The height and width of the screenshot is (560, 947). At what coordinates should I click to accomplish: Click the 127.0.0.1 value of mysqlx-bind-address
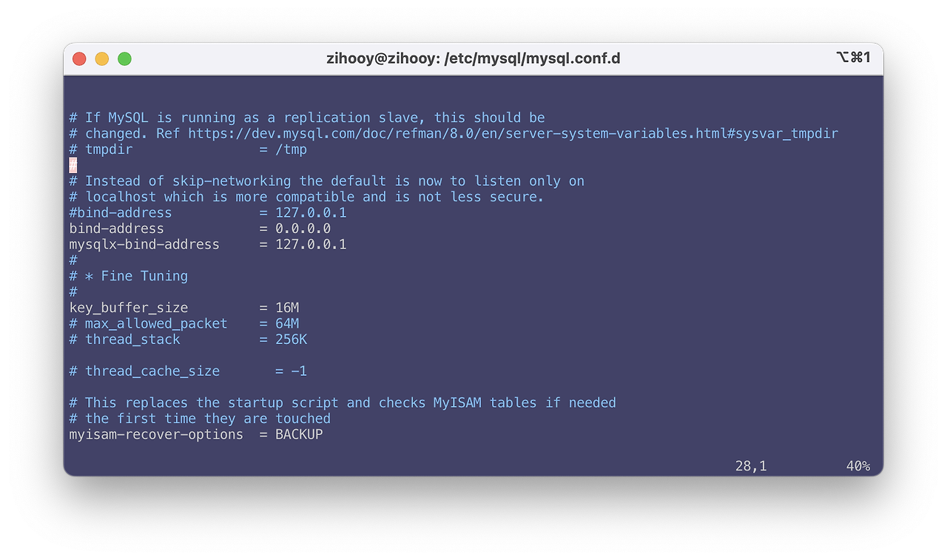pos(311,244)
